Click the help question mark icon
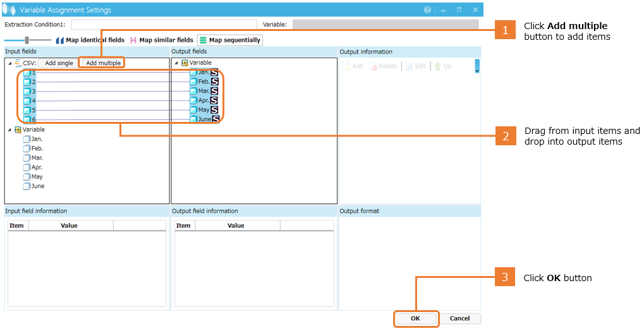This screenshot has height=331, width=644. pos(427,10)
